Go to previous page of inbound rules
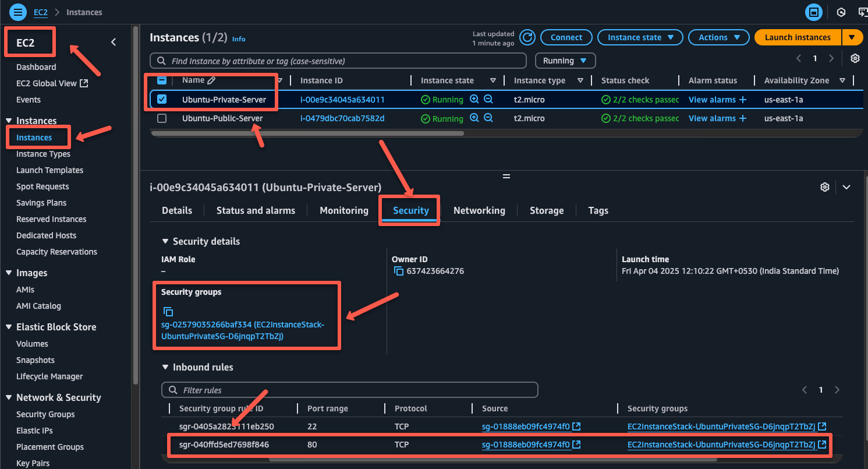868x469 pixels. click(x=805, y=390)
